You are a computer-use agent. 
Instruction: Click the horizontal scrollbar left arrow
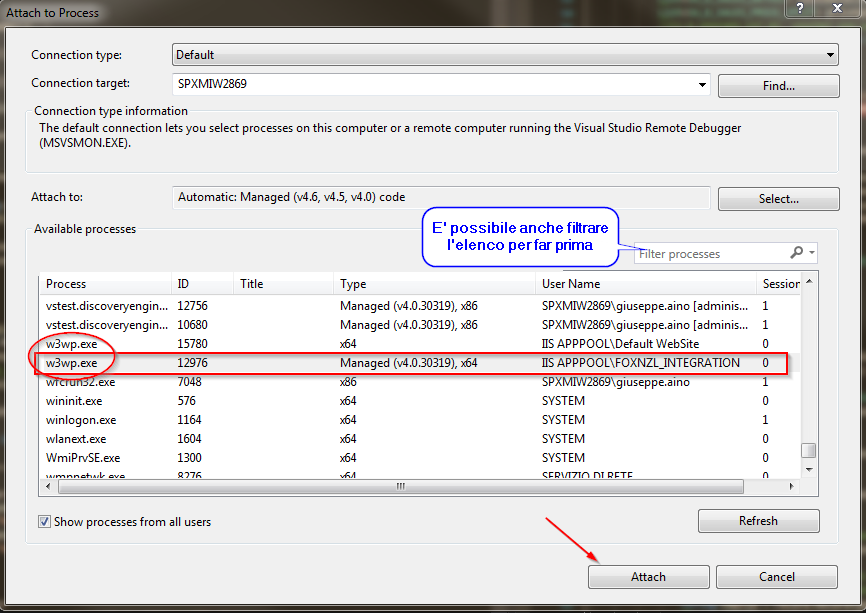pos(49,486)
